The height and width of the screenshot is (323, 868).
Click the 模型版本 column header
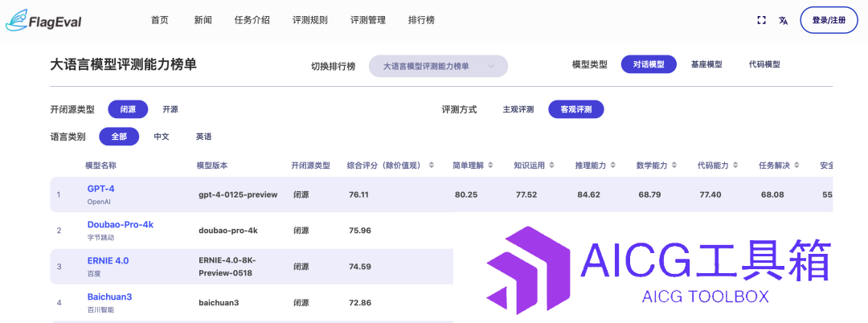coord(212,166)
